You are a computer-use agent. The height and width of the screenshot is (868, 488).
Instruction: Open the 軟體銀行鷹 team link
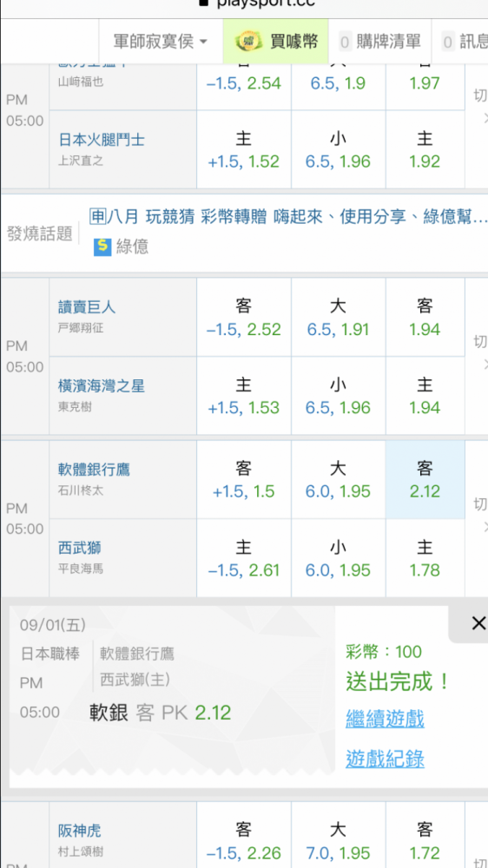pyautogui.click(x=94, y=470)
